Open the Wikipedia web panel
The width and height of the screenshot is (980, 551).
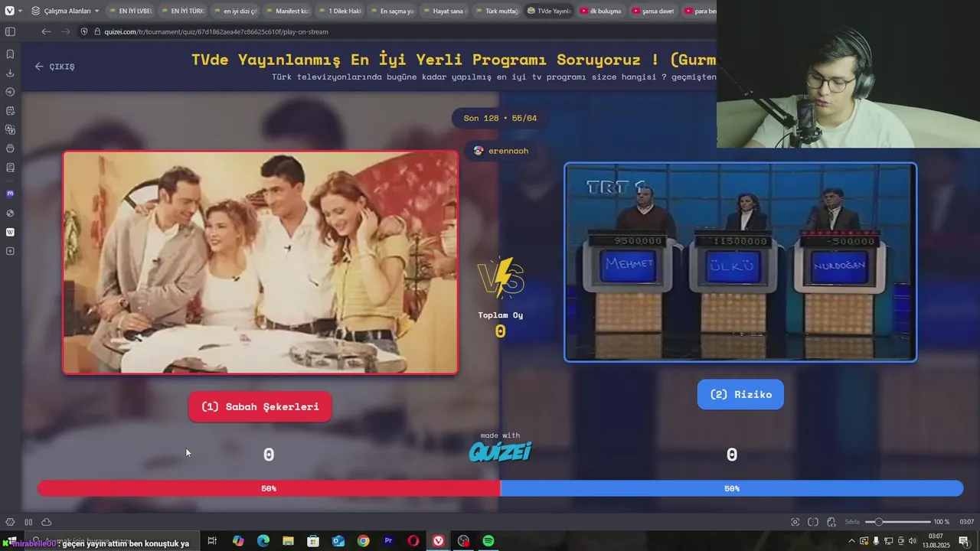click(10, 232)
